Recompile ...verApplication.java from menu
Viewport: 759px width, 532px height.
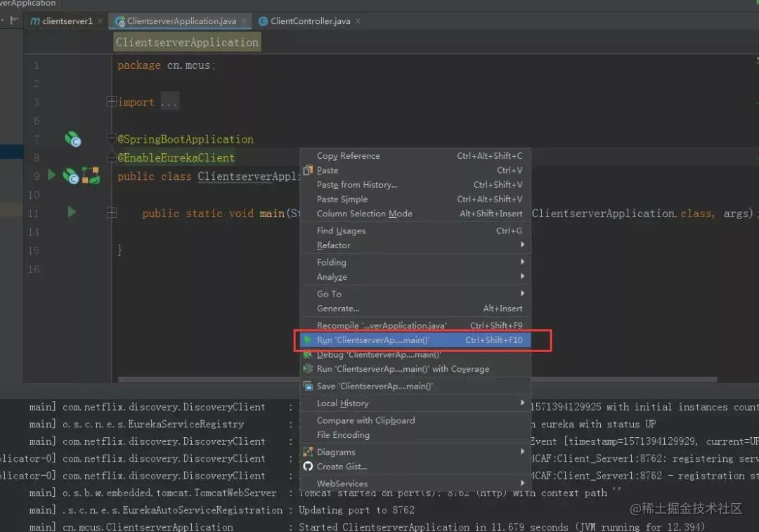click(415, 325)
